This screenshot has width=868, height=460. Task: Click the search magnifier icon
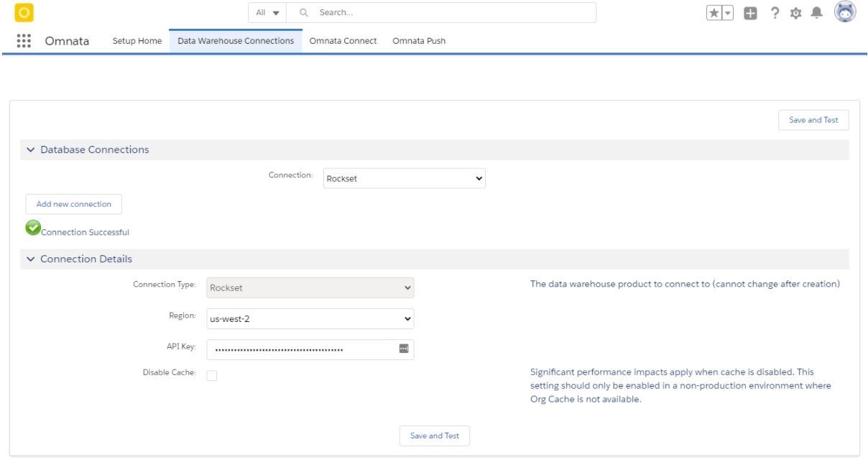click(x=304, y=12)
